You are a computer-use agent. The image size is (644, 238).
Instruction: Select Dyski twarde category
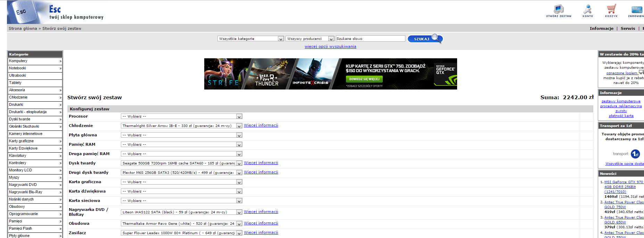tap(35, 119)
